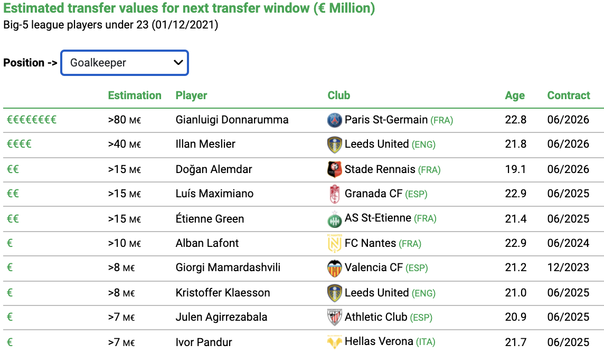Open the Position dropdown showing Goalkeeper

pos(125,63)
